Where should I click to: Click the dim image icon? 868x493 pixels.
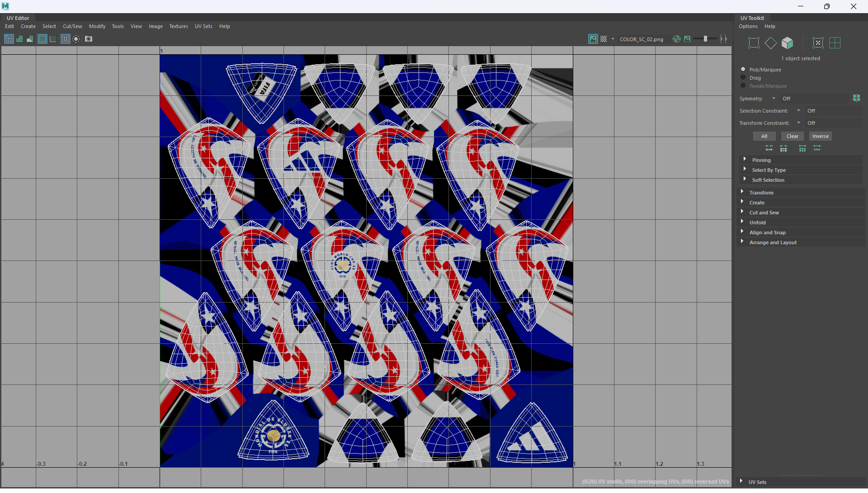[x=687, y=39]
